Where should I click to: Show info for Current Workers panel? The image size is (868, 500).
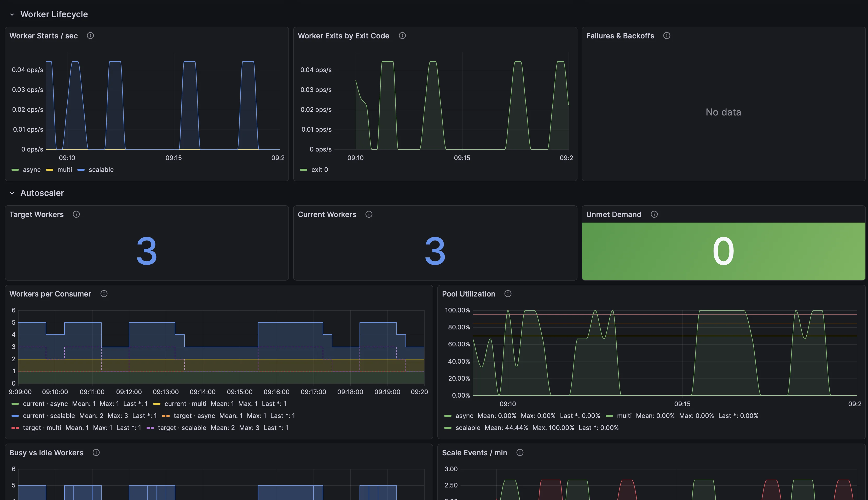click(369, 214)
